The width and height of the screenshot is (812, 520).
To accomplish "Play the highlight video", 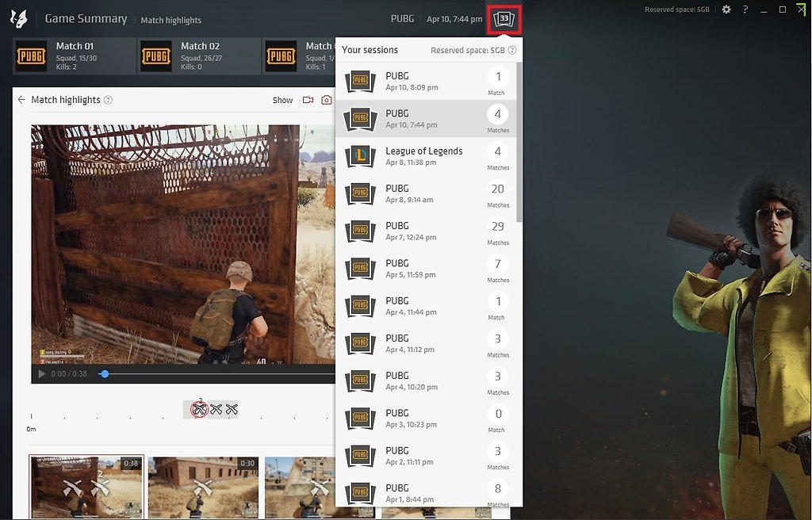I will [42, 373].
